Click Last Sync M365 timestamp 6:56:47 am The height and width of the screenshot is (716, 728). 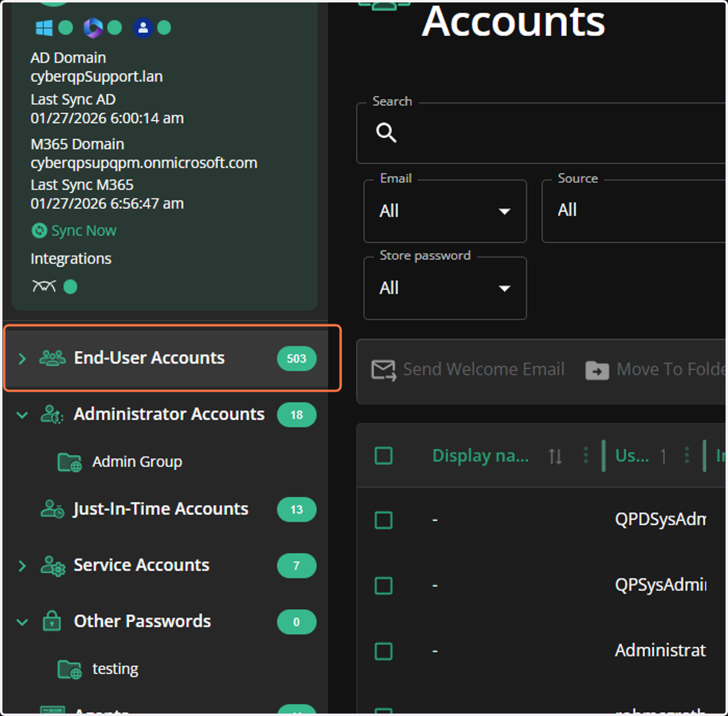[107, 204]
